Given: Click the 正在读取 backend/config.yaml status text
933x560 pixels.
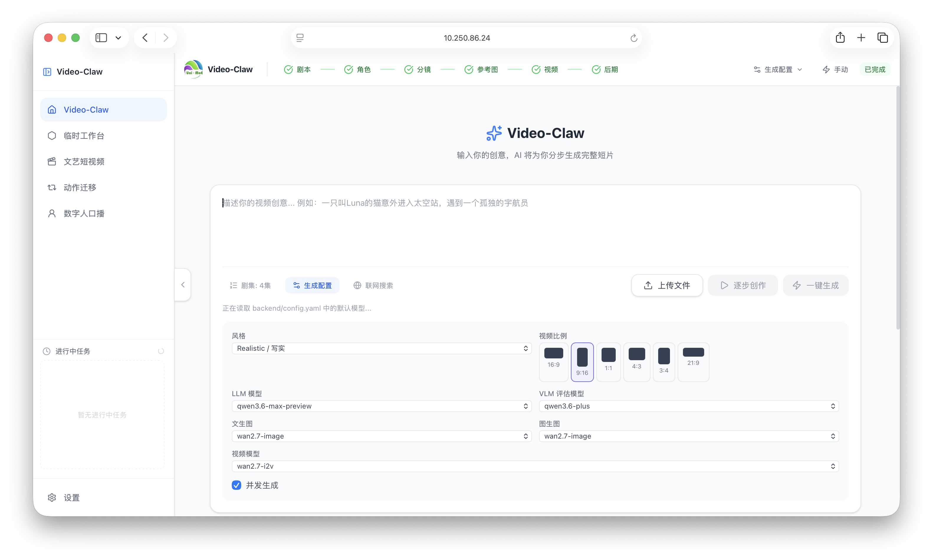Looking at the screenshot, I should coord(297,308).
